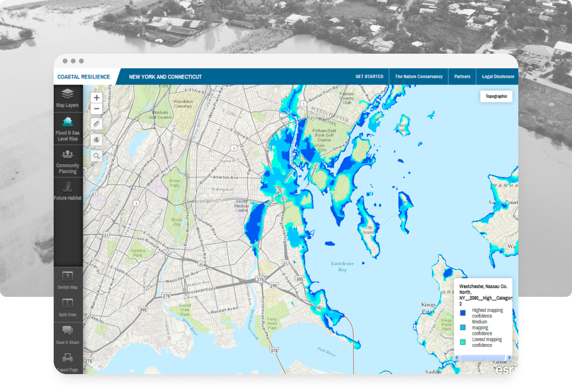Open the Map Layers panel
Image resolution: width=572 pixels, height=392 pixels.
pos(68,98)
